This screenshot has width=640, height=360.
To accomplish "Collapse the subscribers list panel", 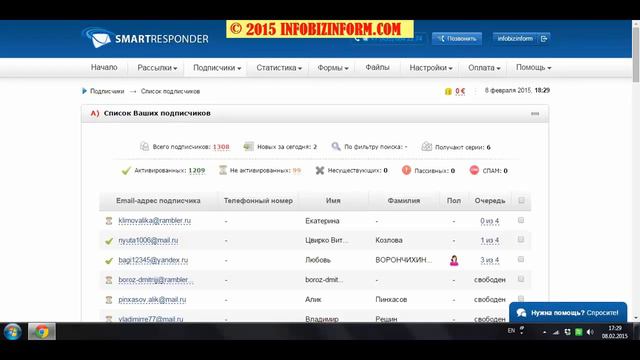I will pyautogui.click(x=535, y=113).
